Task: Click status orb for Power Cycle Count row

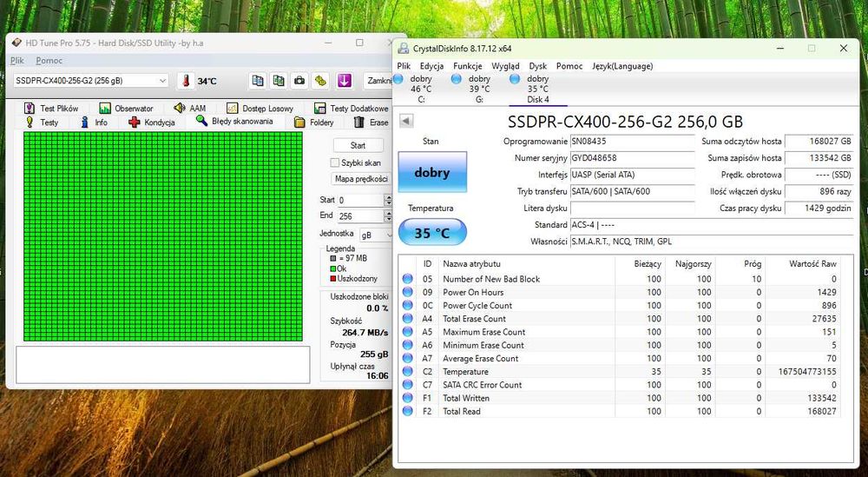Action: pos(408,305)
